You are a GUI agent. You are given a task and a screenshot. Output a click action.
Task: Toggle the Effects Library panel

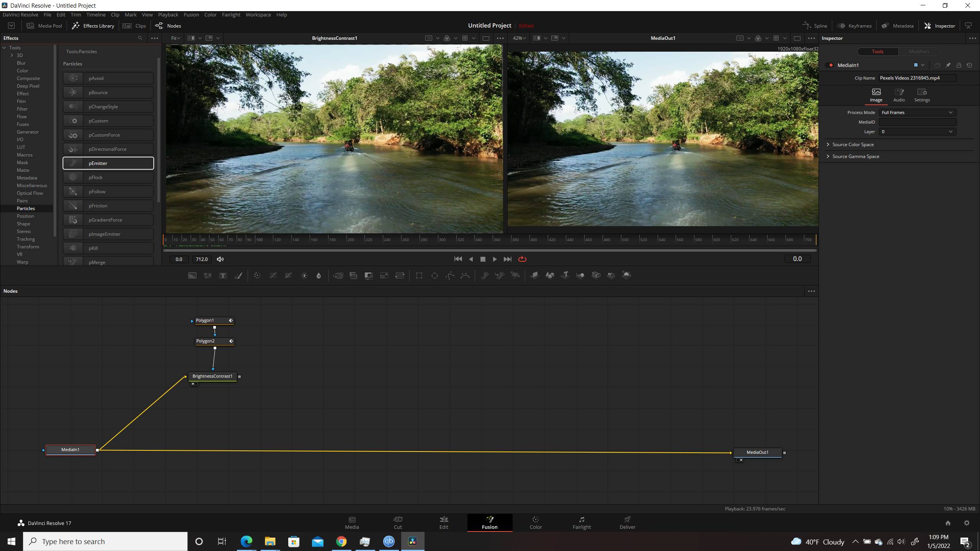pyautogui.click(x=93, y=26)
